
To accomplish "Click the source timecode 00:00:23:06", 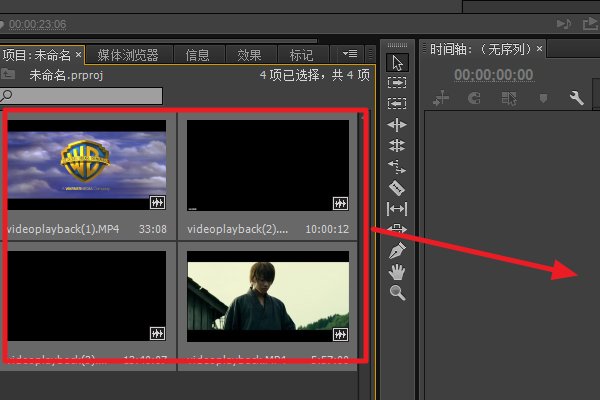I will coord(38,24).
